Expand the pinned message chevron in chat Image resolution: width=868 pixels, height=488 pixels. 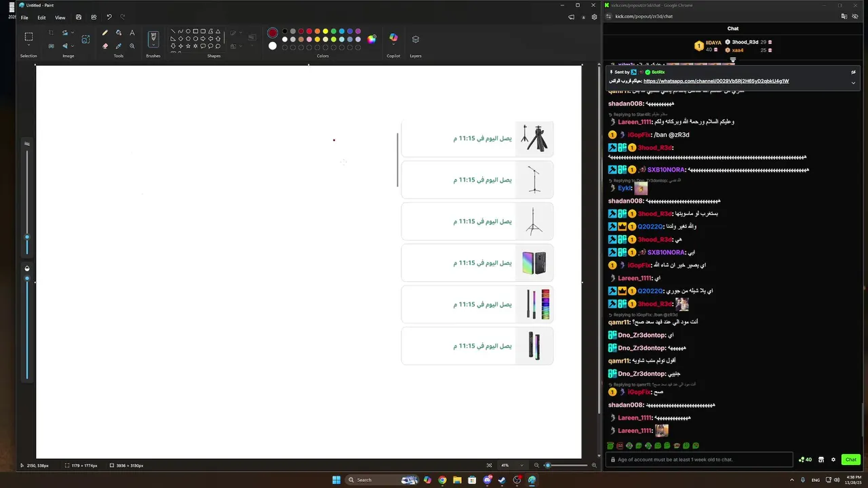coord(853,83)
